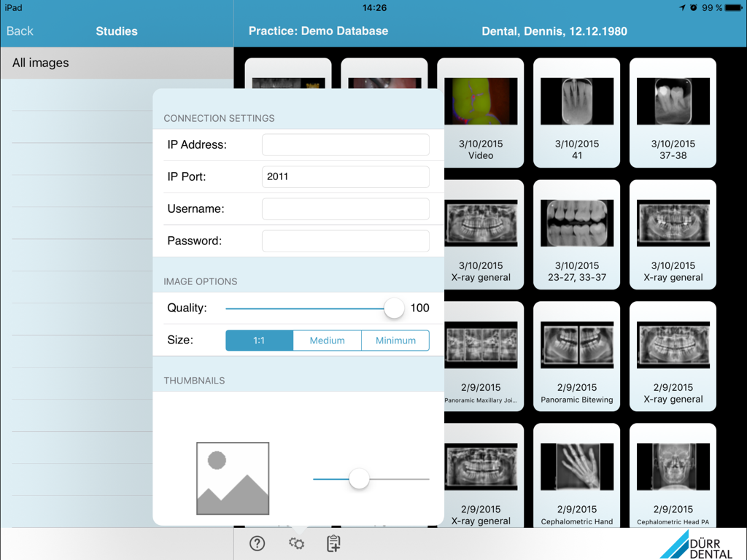Open the Panoramic Bitewing image

click(x=576, y=355)
